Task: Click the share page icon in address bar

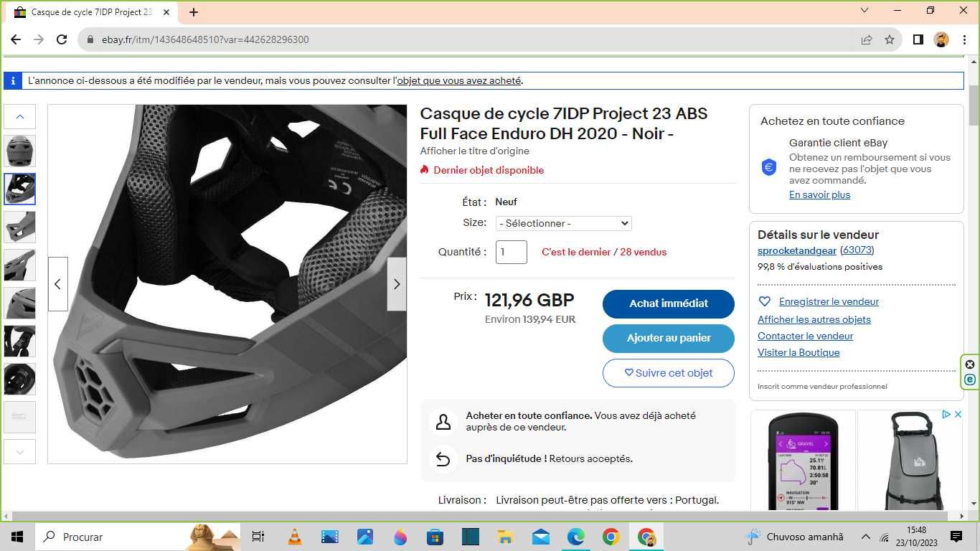Action: [x=867, y=39]
